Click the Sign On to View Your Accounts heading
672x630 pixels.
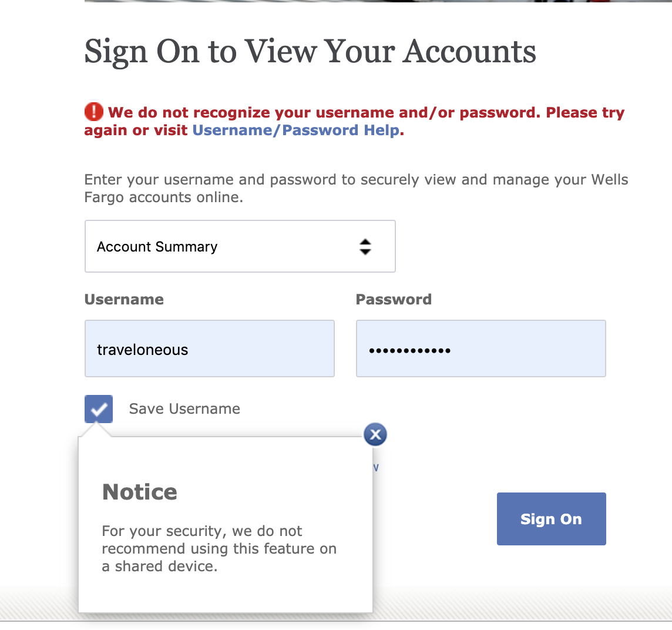click(310, 52)
